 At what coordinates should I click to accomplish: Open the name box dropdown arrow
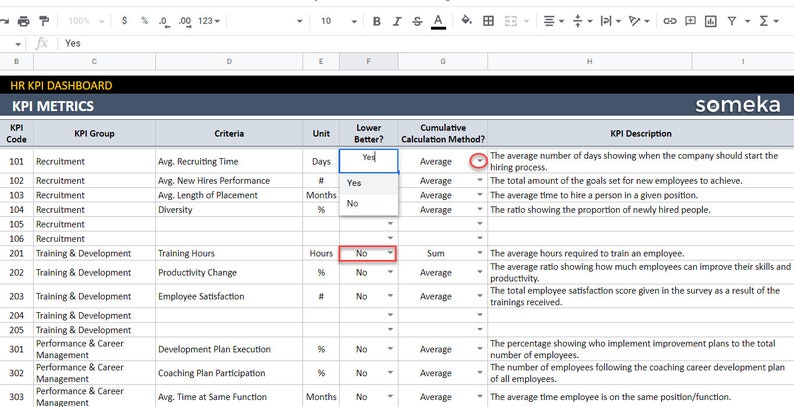coord(18,44)
